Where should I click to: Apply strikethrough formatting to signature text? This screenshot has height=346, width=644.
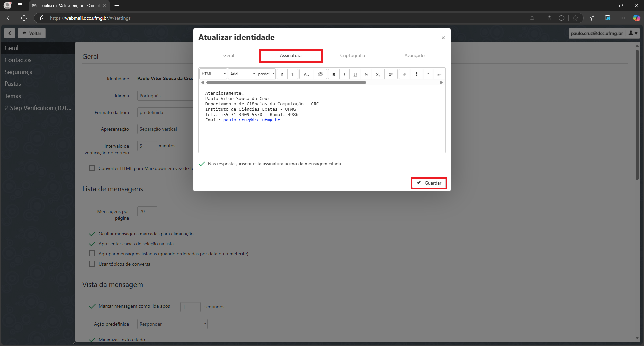click(x=366, y=74)
